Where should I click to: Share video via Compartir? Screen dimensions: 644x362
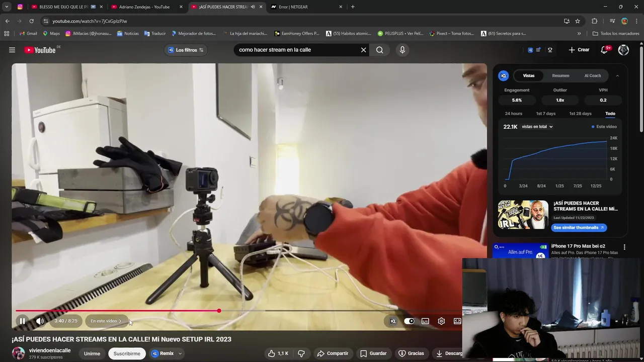coord(333,353)
